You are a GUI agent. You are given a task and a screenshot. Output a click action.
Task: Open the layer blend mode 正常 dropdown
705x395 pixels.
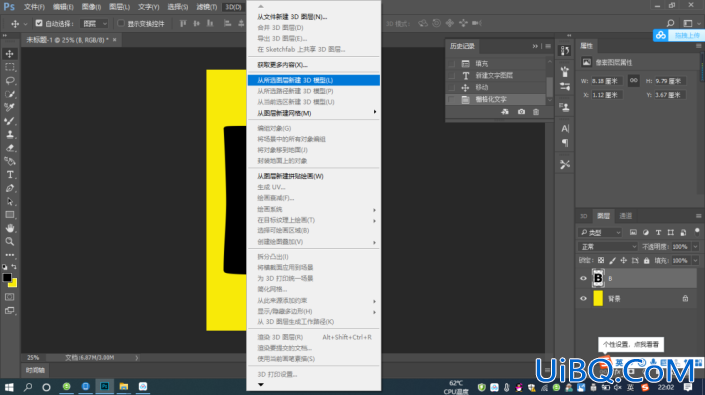coord(608,246)
